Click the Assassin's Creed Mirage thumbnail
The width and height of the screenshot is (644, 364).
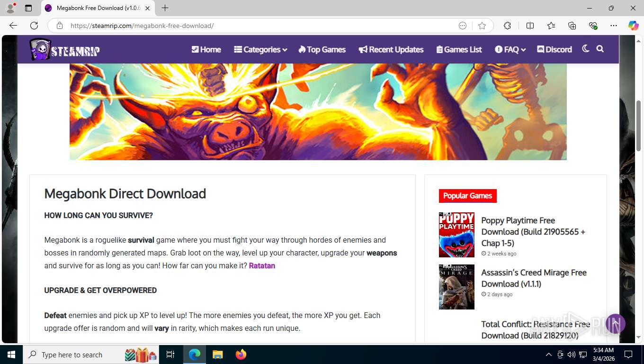point(456,287)
